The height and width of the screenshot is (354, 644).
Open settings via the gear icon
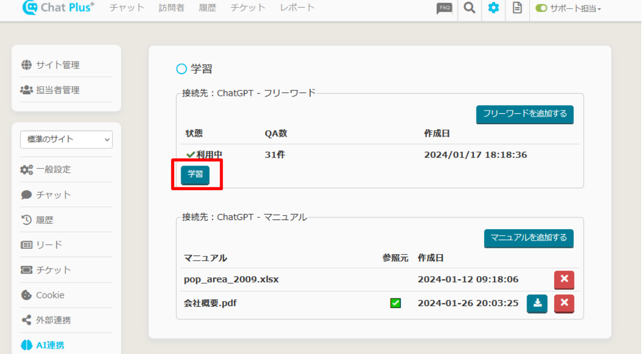click(493, 8)
